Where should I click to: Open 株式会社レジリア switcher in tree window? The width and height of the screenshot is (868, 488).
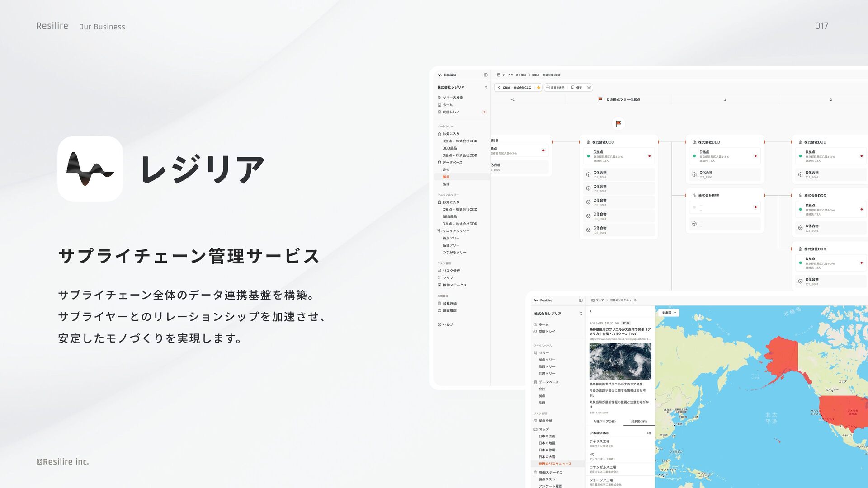(462, 87)
